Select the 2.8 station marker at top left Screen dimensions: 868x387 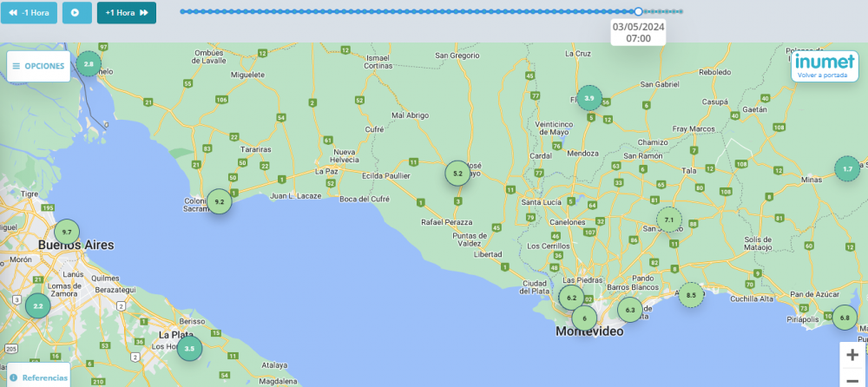pos(89,63)
